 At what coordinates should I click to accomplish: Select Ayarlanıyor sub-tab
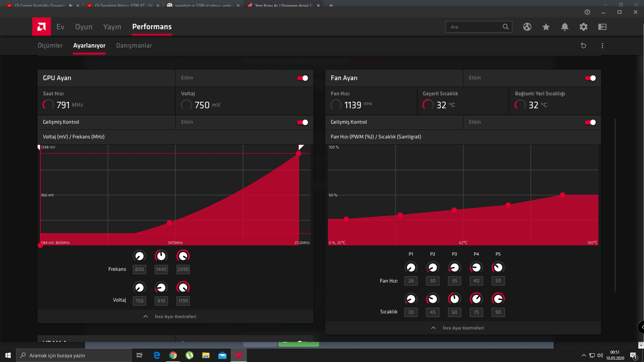[x=89, y=46]
